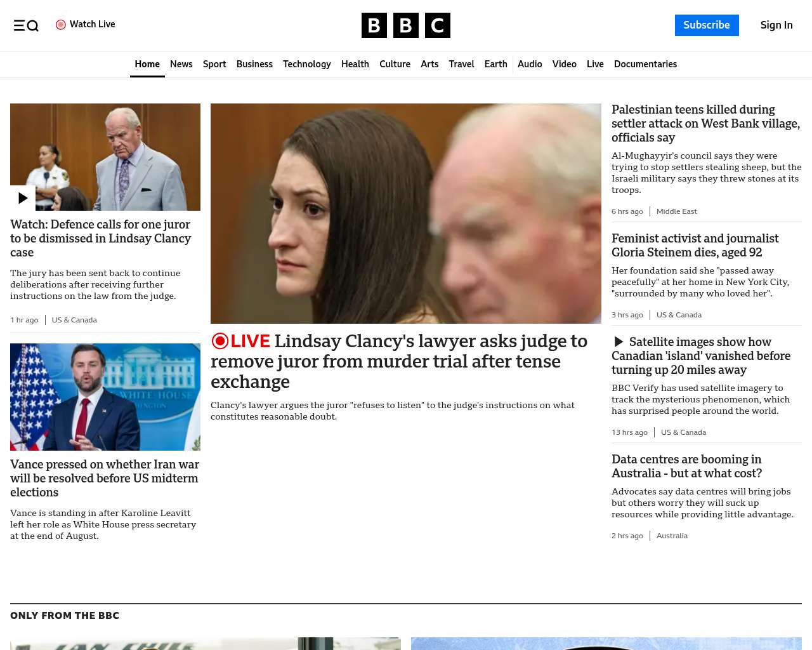Open the Sport tab
Screen dimensions: 812x650
214,64
